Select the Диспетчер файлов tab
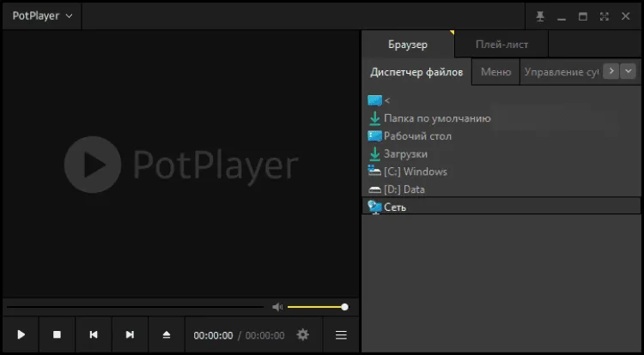The width and height of the screenshot is (644, 355). [x=416, y=72]
